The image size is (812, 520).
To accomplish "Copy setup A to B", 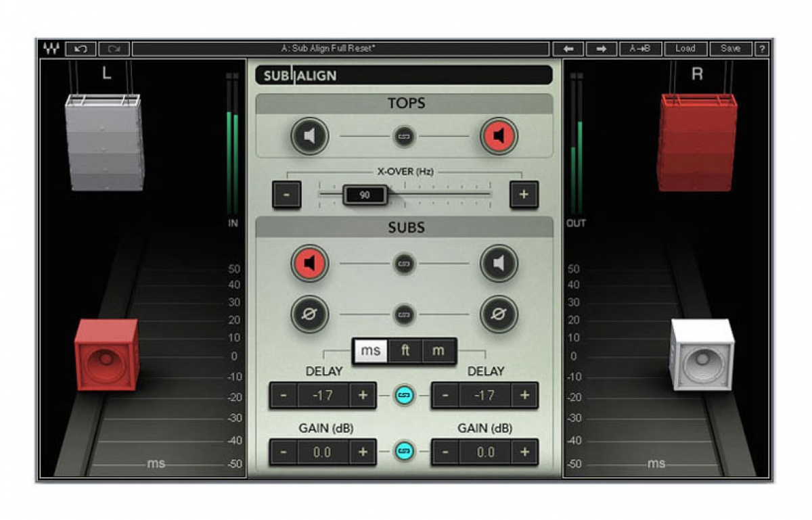I will point(640,49).
